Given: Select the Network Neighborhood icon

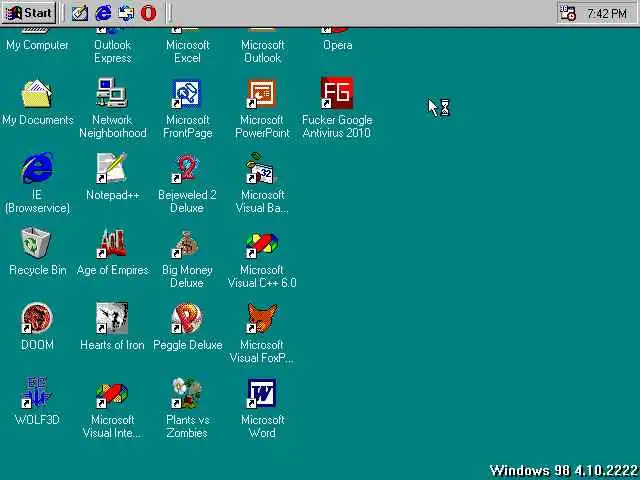Looking at the screenshot, I should [x=112, y=93].
